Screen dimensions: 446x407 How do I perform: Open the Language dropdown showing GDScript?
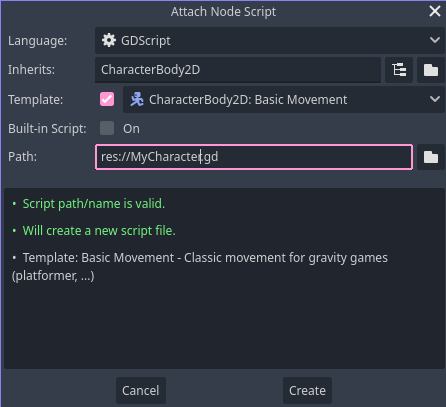point(270,41)
